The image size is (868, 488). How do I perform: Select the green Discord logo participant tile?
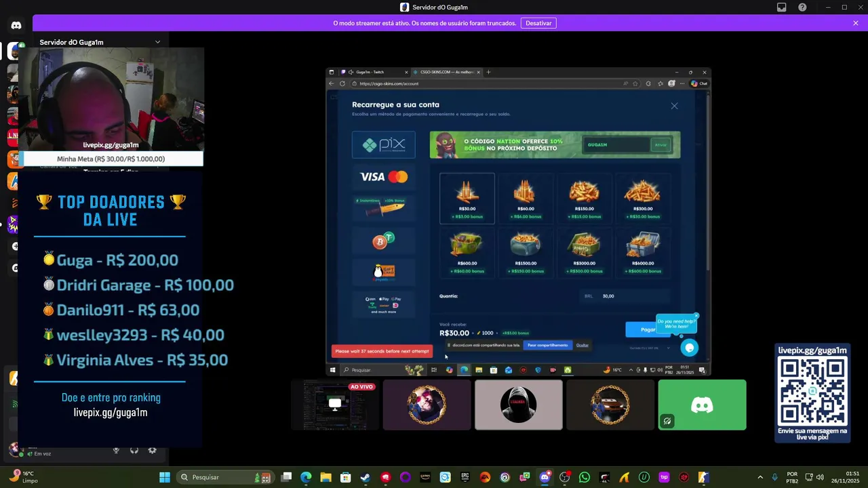tap(702, 405)
